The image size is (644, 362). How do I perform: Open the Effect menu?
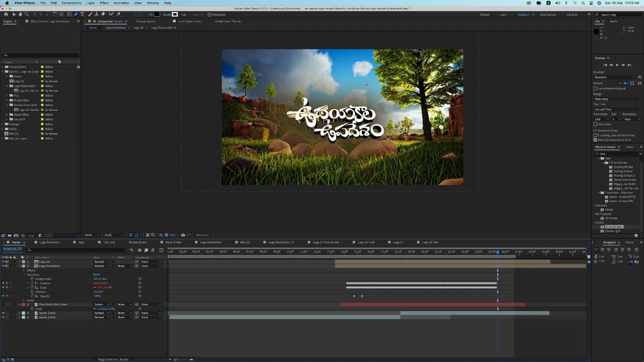tap(104, 3)
